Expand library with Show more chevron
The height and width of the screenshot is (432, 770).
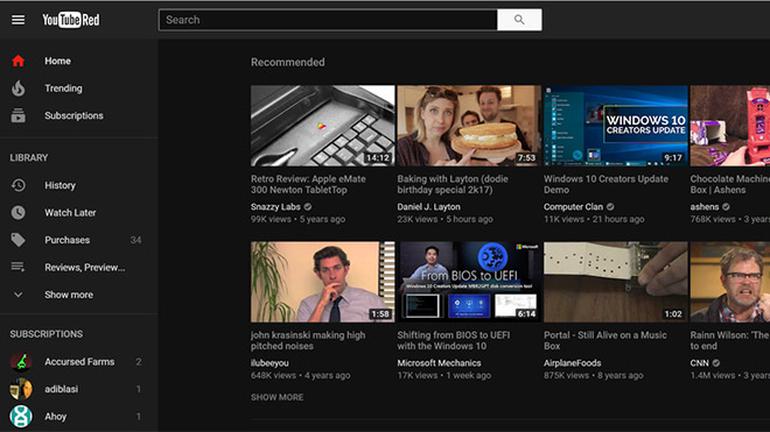pos(18,295)
